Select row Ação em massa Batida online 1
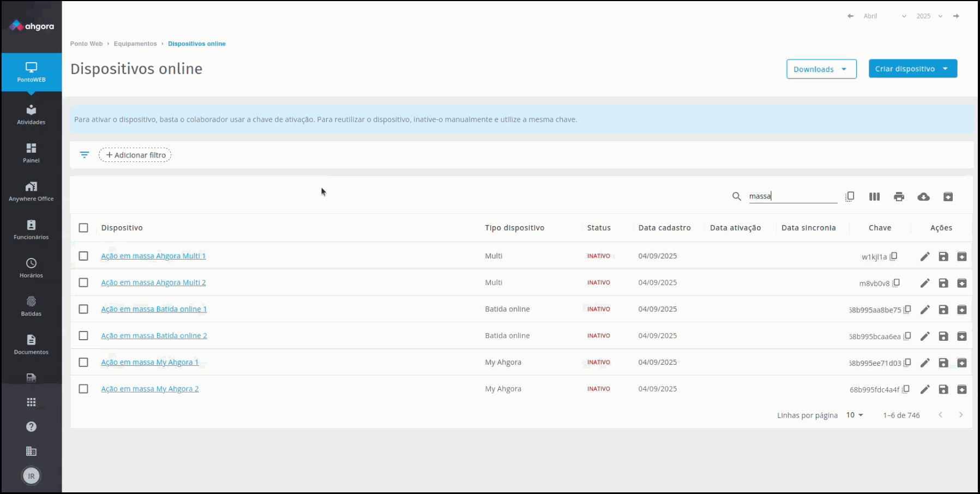 click(83, 309)
